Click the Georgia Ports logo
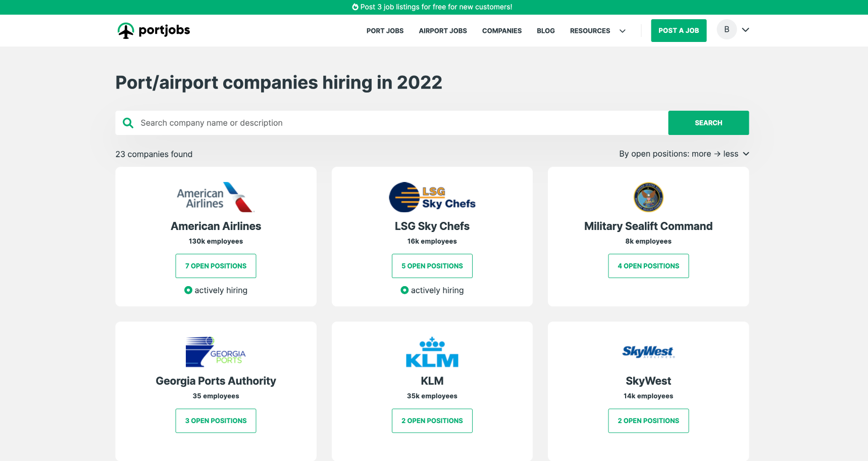 pos(216,352)
